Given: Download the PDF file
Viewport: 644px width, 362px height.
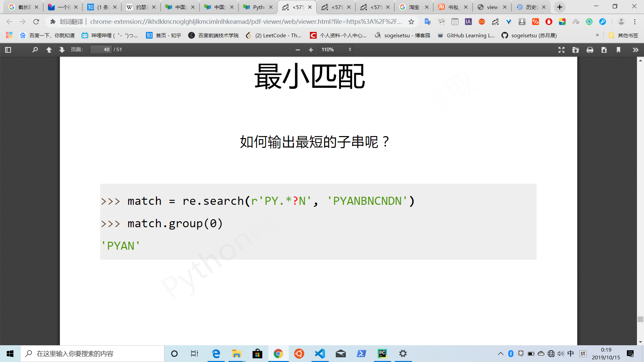Looking at the screenshot, I should tap(604, 50).
